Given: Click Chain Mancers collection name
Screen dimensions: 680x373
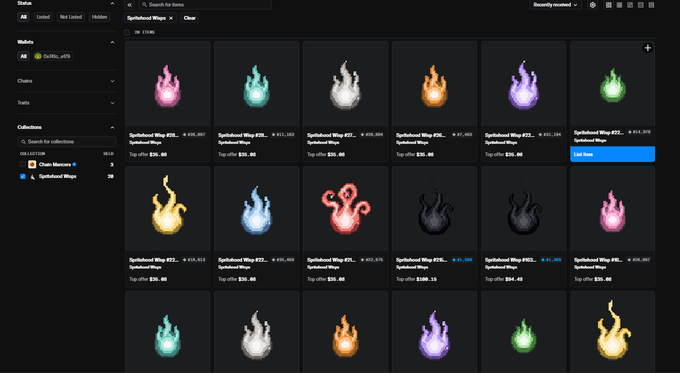Looking at the screenshot, I should [x=55, y=164].
